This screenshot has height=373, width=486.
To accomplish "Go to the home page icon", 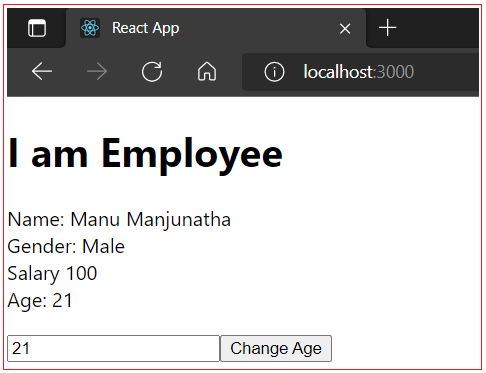I will pos(207,71).
